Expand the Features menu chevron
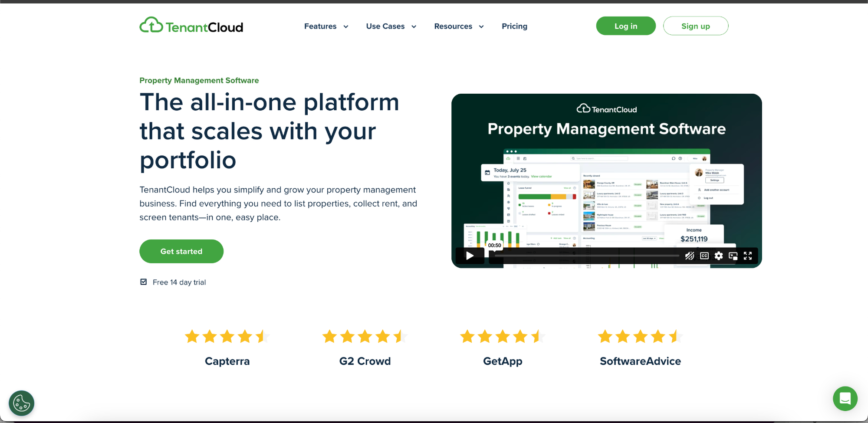The height and width of the screenshot is (423, 868). pyautogui.click(x=346, y=26)
